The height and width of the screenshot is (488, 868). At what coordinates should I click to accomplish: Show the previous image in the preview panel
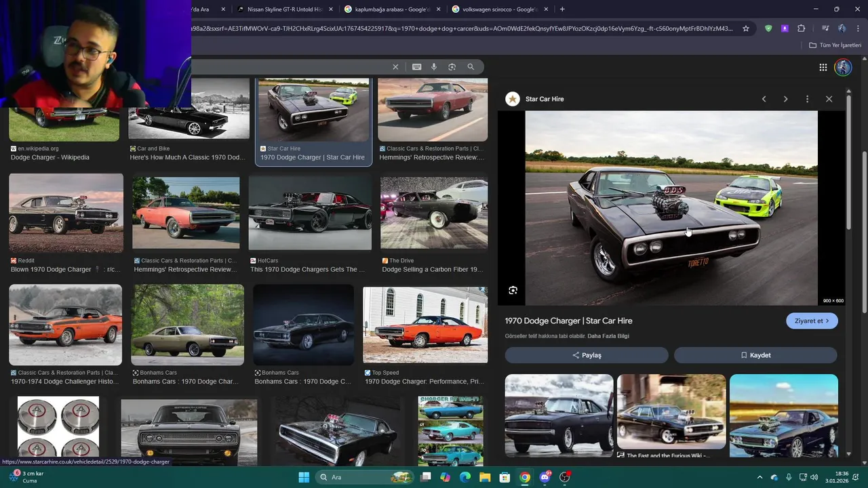click(764, 99)
